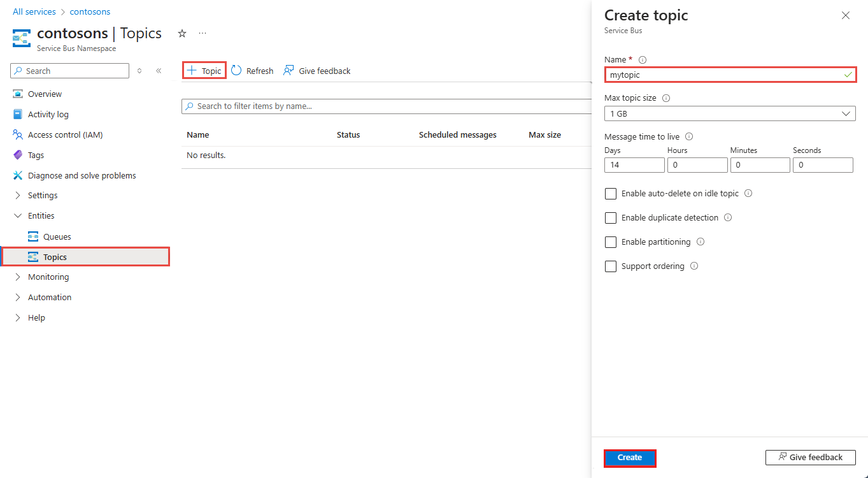The height and width of the screenshot is (478, 868).
Task: Show the Name field info tooltip
Action: [x=643, y=59]
